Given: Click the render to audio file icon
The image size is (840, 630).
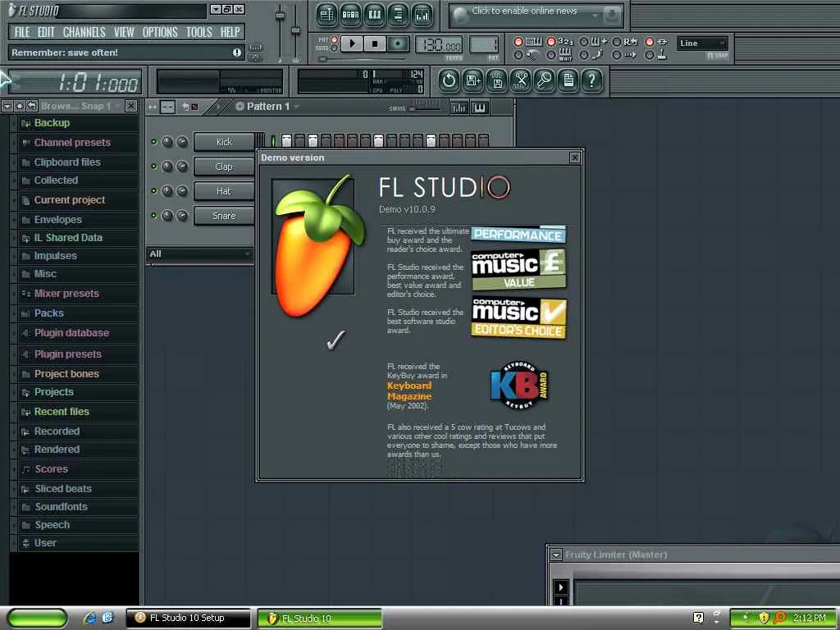Looking at the screenshot, I should click(x=497, y=81).
